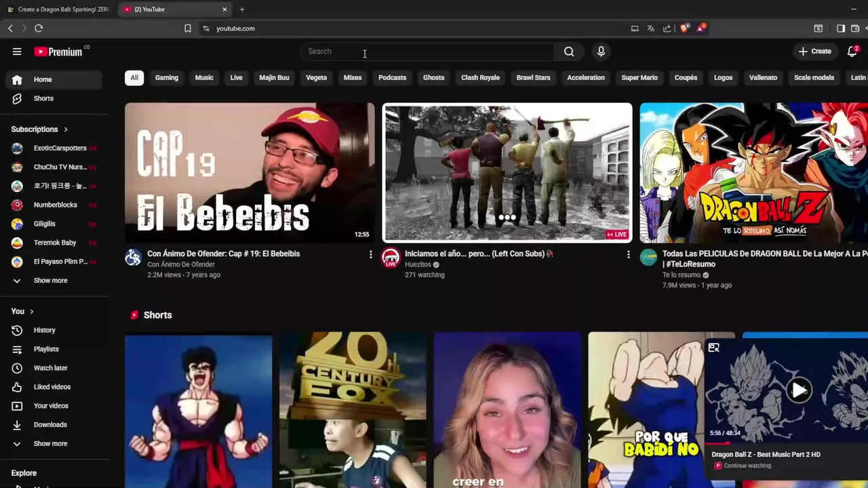Expand the You section chevron
This screenshot has height=488, width=868.
tap(31, 312)
